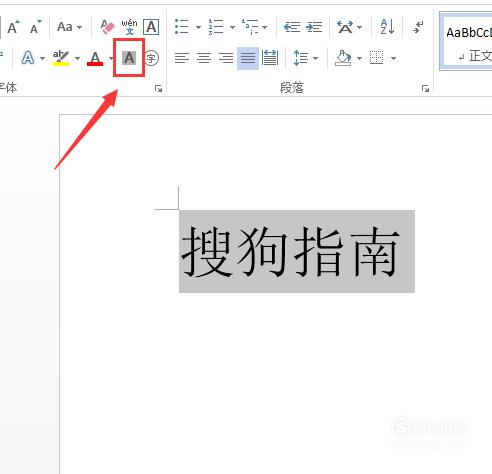Expand the bullet list dropdown arrow
The image size is (492, 474).
(x=198, y=27)
